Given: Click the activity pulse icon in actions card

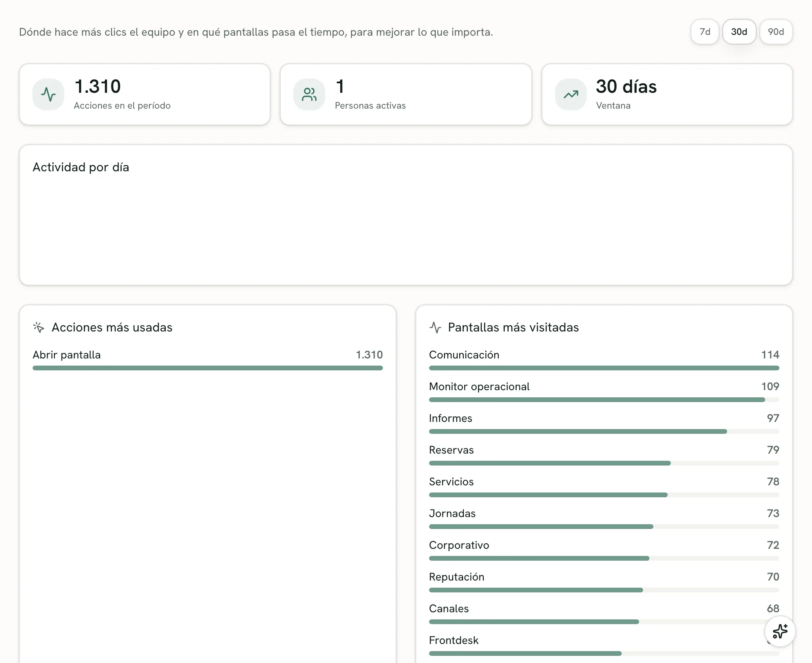Looking at the screenshot, I should coord(48,94).
